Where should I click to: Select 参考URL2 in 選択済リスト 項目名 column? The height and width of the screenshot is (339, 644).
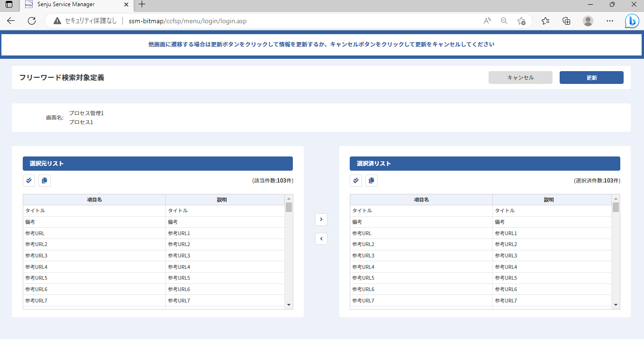(x=421, y=244)
